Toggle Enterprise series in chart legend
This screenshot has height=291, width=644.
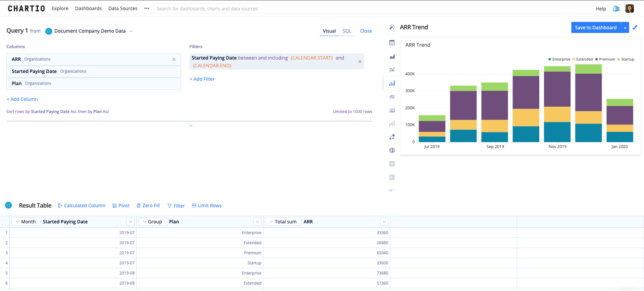(559, 59)
